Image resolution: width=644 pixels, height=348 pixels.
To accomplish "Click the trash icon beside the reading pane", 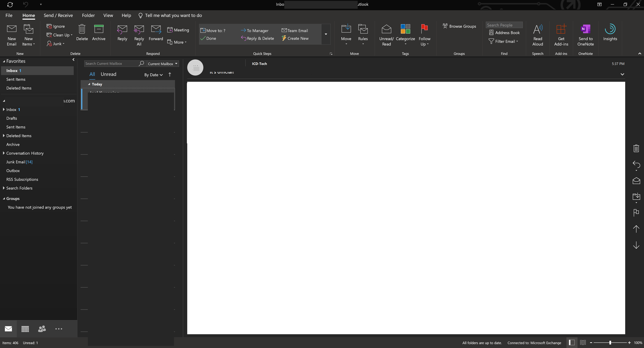I will pos(636,148).
